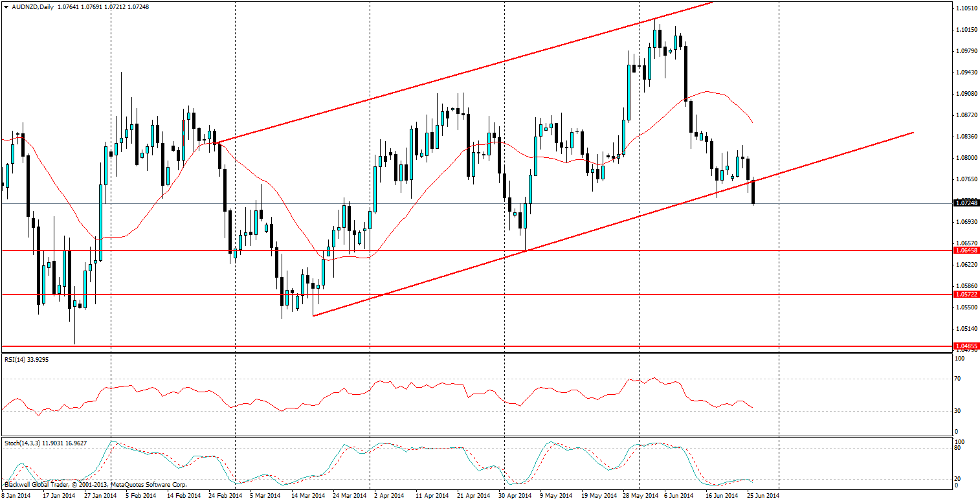Click the 8 Jan 2014 date label
980x501 pixels.
click(x=16, y=496)
